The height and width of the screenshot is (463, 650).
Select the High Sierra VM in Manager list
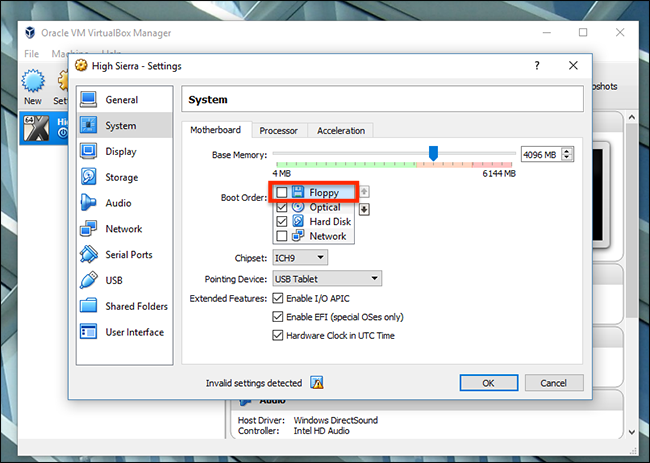point(44,128)
